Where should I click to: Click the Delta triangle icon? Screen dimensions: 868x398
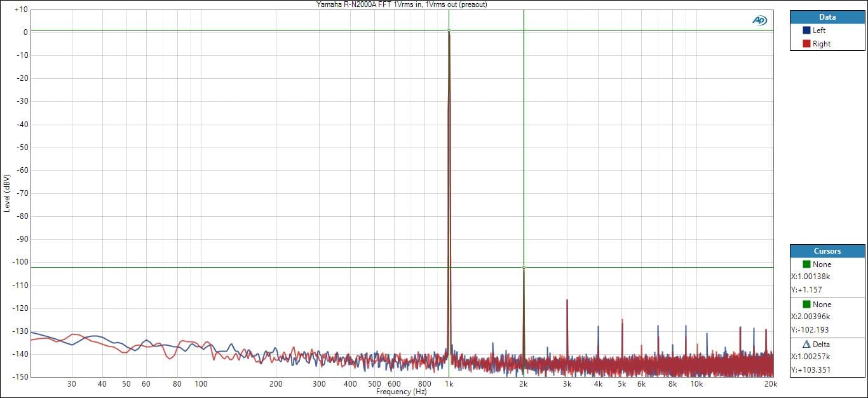tap(806, 344)
